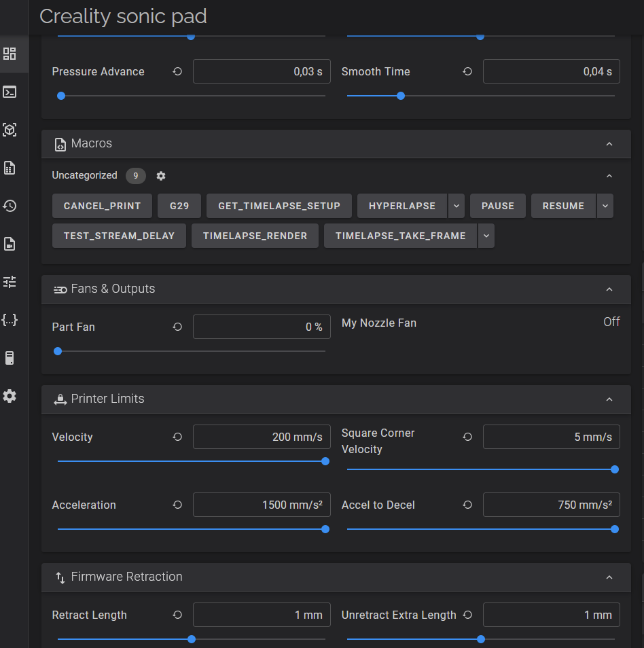
Task: Click the gear icon beside Uncategorized macros
Action: click(161, 176)
